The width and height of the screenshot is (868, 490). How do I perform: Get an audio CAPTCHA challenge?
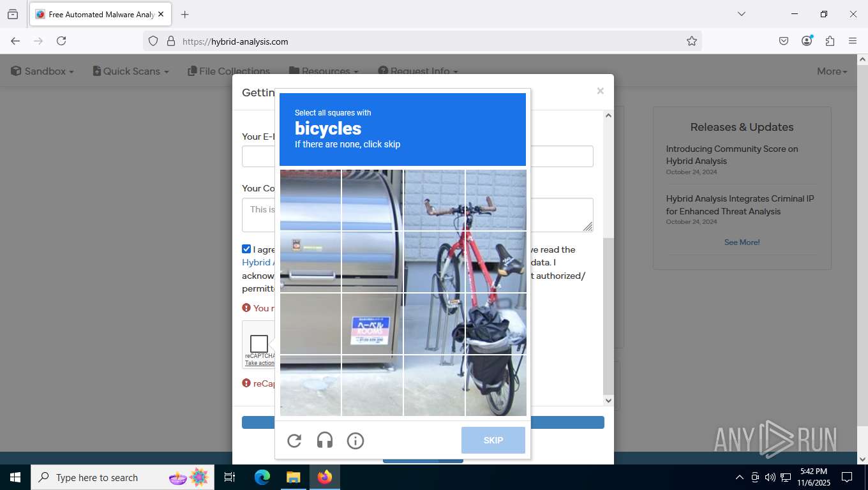(325, 440)
